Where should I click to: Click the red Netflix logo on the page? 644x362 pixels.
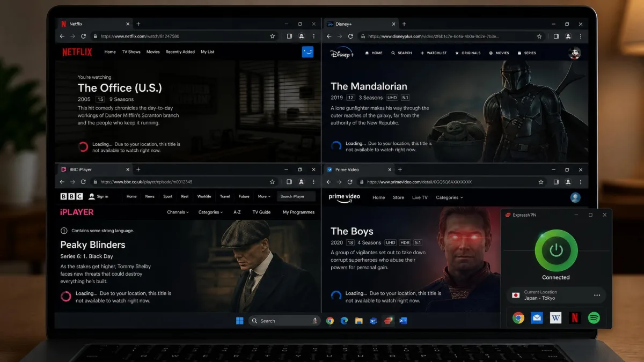[77, 52]
